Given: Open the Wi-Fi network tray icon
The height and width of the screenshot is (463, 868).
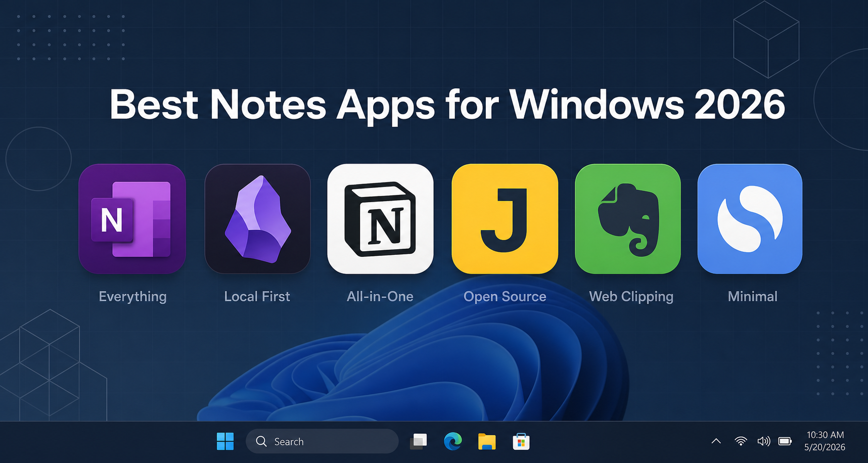Looking at the screenshot, I should [x=741, y=441].
